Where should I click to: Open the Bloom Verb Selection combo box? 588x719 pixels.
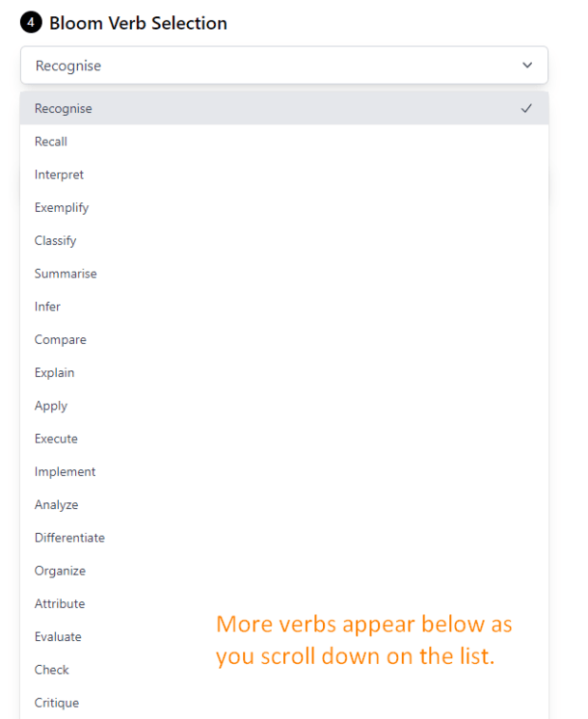[283, 66]
